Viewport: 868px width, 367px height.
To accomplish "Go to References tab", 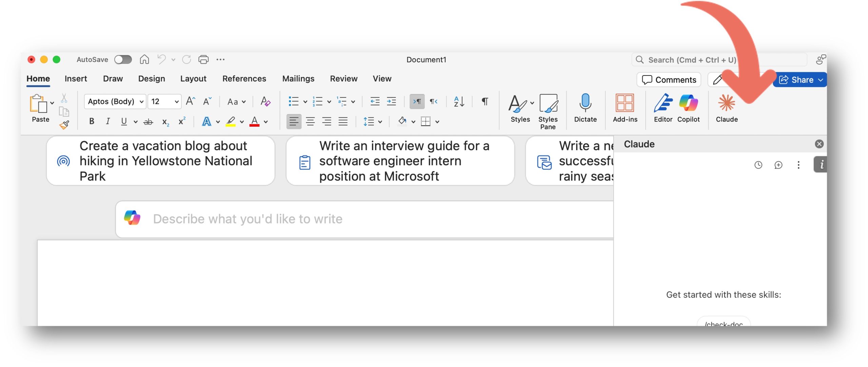I will [x=244, y=79].
